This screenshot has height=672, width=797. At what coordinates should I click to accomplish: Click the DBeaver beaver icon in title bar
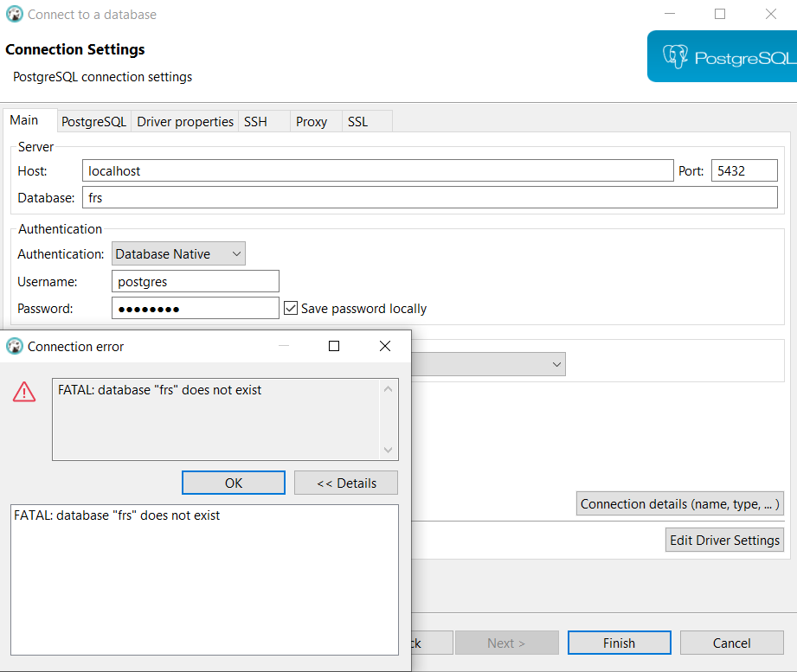click(x=15, y=15)
